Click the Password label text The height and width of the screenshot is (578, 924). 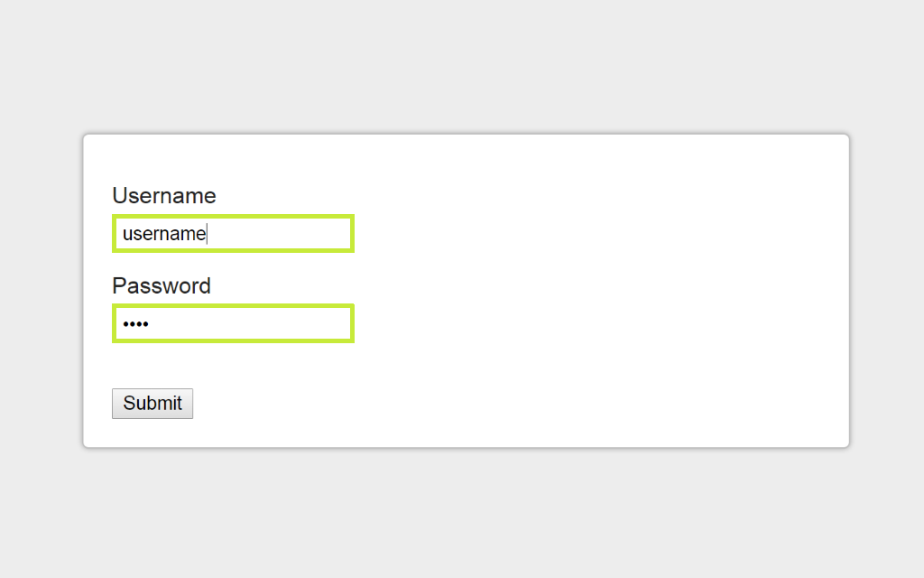click(x=162, y=285)
